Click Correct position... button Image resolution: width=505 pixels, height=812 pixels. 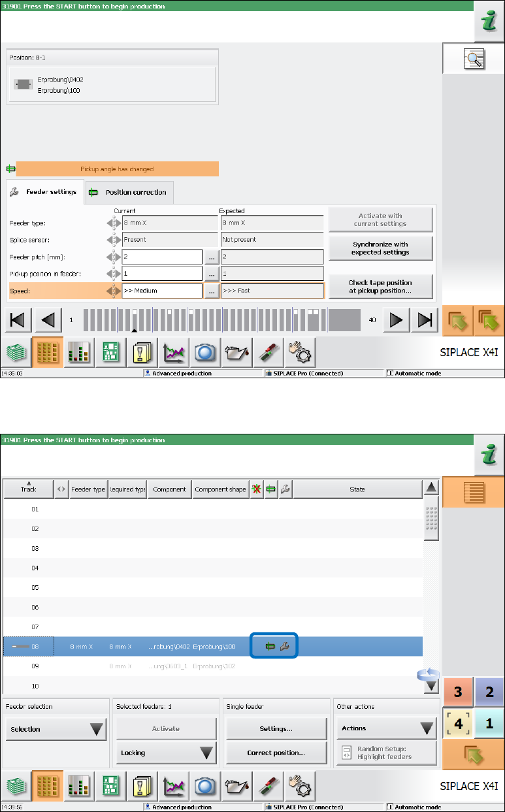pyautogui.click(x=276, y=753)
